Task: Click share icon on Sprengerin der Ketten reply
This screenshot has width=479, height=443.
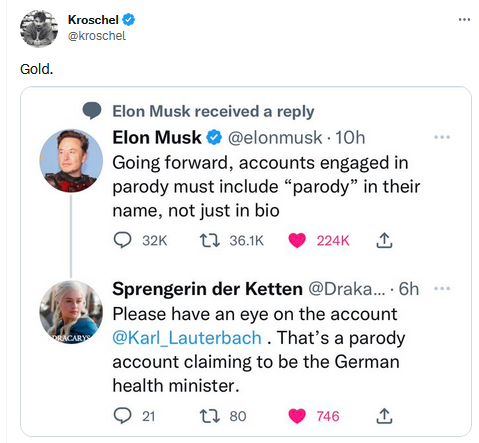Action: click(x=384, y=416)
